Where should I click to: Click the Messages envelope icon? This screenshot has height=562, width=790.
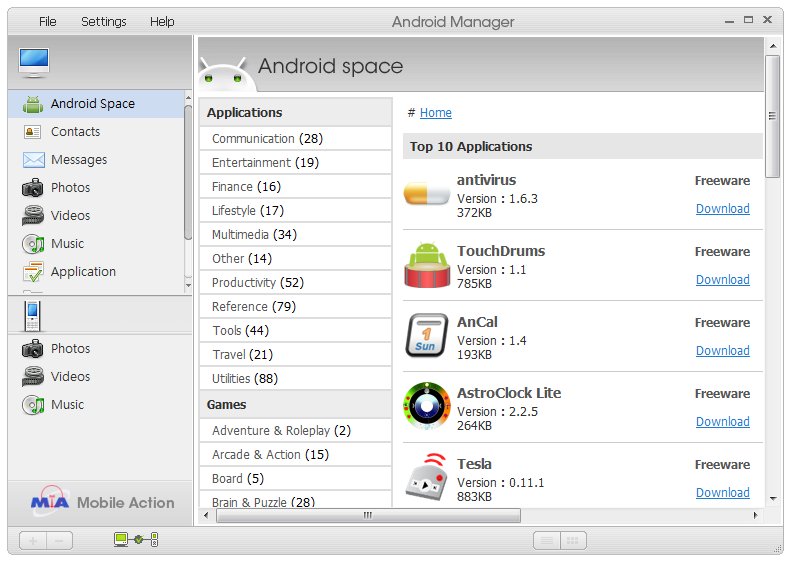coord(33,160)
